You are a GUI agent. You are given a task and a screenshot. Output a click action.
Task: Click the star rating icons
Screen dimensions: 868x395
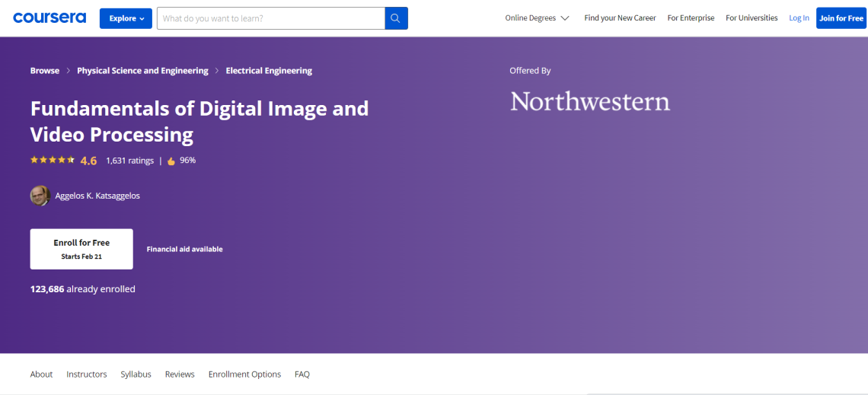pos(52,161)
